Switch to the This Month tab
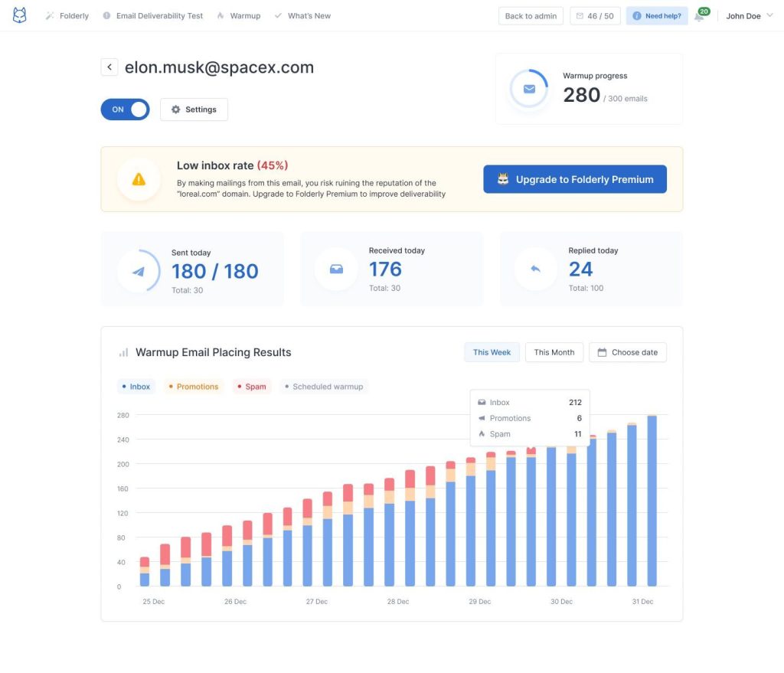The image size is (784, 673). coord(554,352)
